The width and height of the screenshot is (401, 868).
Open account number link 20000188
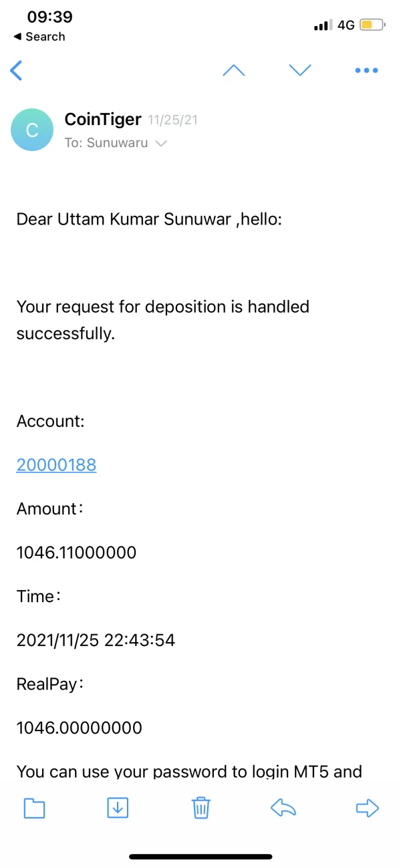tap(56, 465)
